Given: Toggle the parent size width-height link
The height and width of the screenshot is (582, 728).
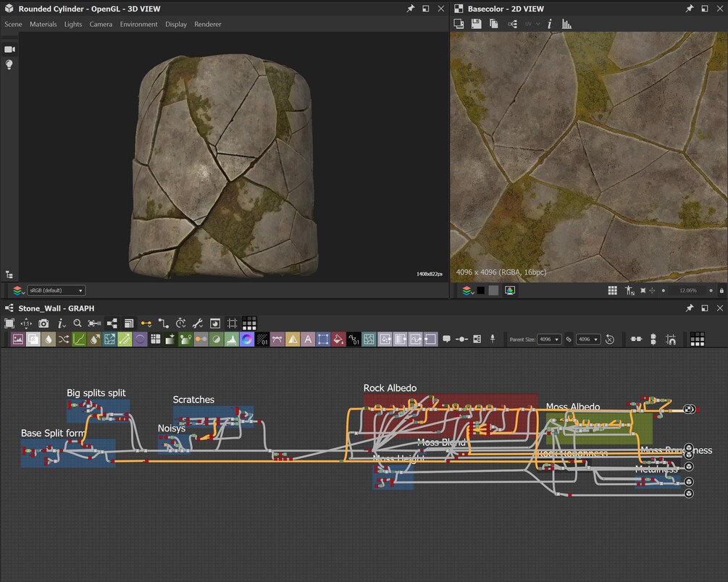Looking at the screenshot, I should (x=569, y=339).
